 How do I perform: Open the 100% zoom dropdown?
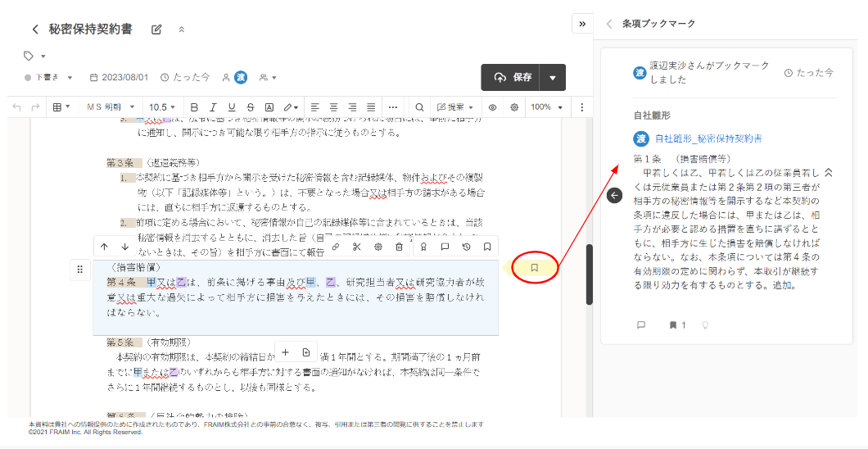click(x=545, y=107)
